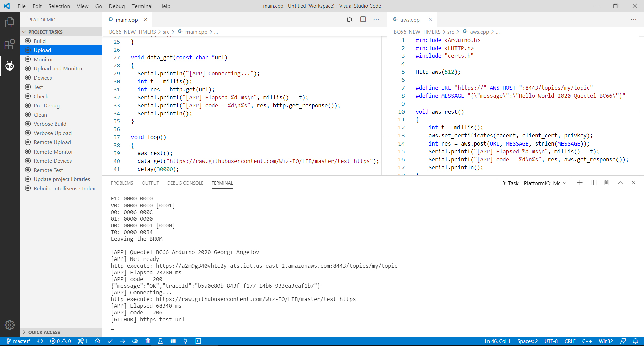Open errors and warnings count in status bar
Viewport: 644px width, 346px height.
(x=60, y=341)
